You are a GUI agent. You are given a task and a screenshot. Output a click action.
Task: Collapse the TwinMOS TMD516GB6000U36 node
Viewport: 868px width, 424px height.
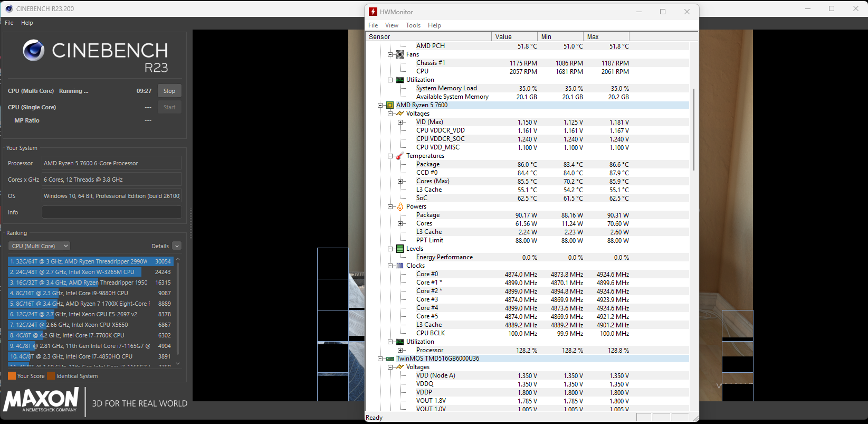(380, 359)
